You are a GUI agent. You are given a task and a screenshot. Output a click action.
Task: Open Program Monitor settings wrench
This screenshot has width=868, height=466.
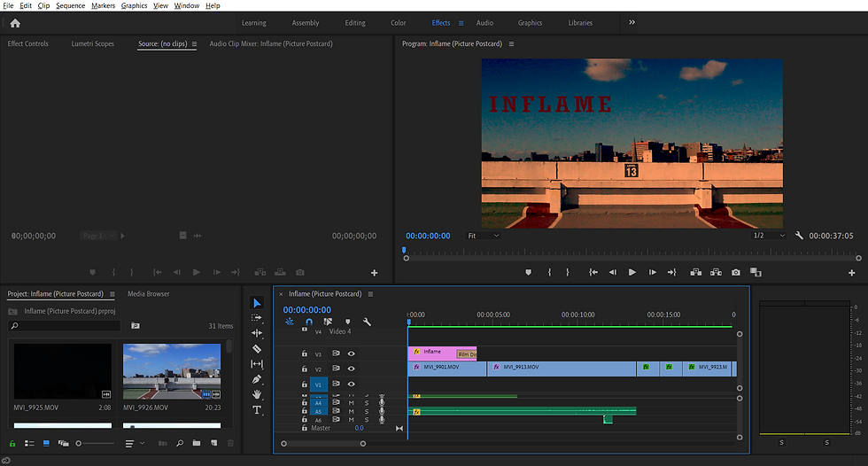[x=799, y=236]
